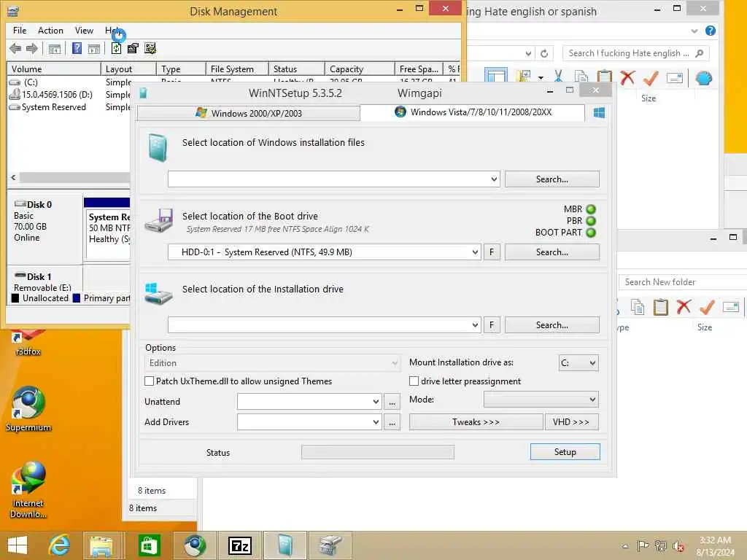
Task: Click red X Delete icon in top Explorer window
Action: coord(627,77)
